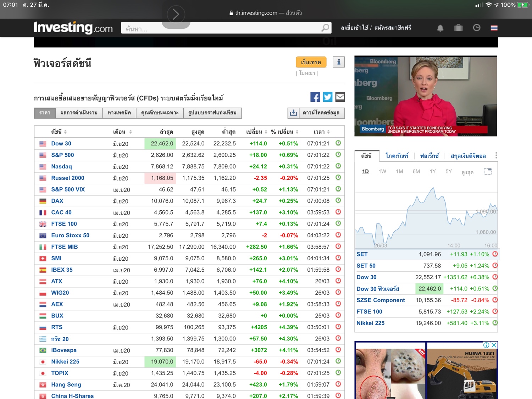The width and height of the screenshot is (532, 399).
Task: Open the Safari forward arrow button
Action: click(176, 15)
